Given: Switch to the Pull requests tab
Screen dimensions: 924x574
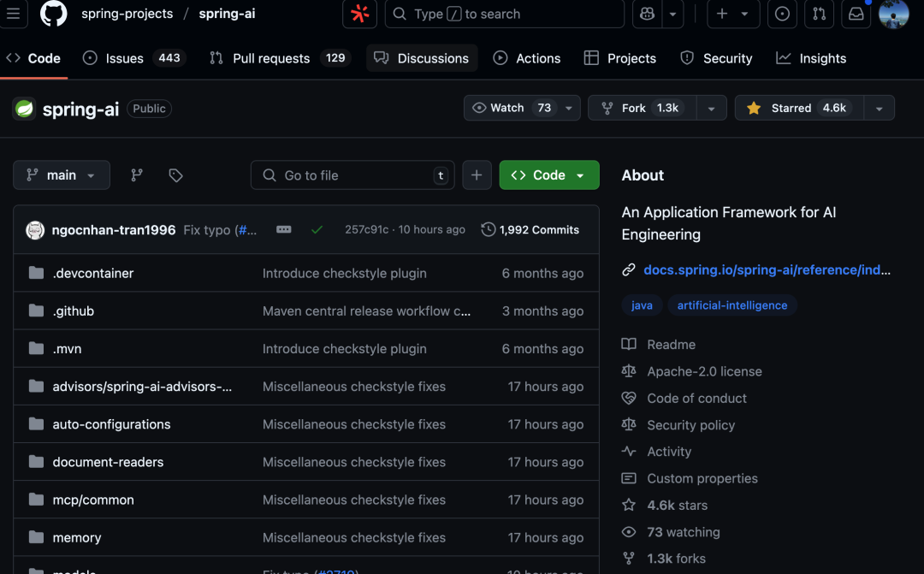Looking at the screenshot, I should pos(281,58).
